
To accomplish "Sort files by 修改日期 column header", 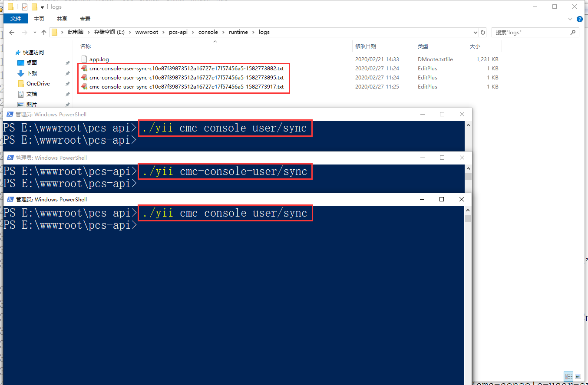I will pyautogui.click(x=366, y=46).
